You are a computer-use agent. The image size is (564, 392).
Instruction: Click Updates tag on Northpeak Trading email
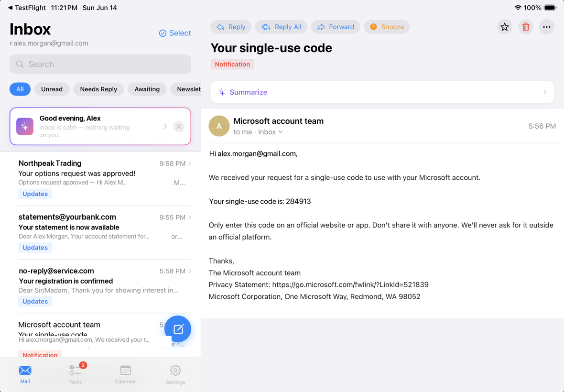point(35,194)
